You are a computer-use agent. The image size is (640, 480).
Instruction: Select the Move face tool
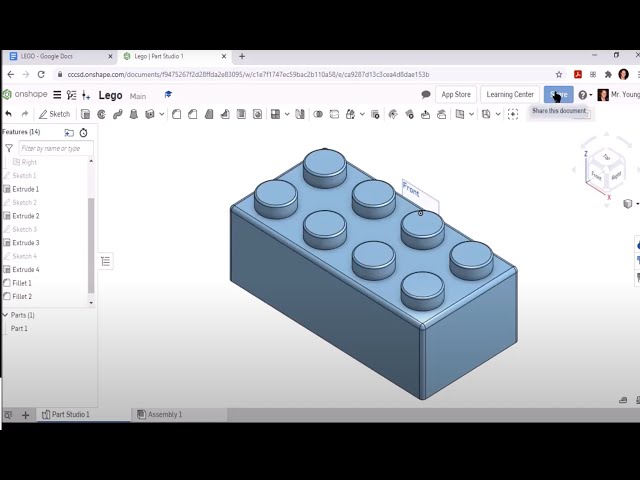(x=425, y=114)
